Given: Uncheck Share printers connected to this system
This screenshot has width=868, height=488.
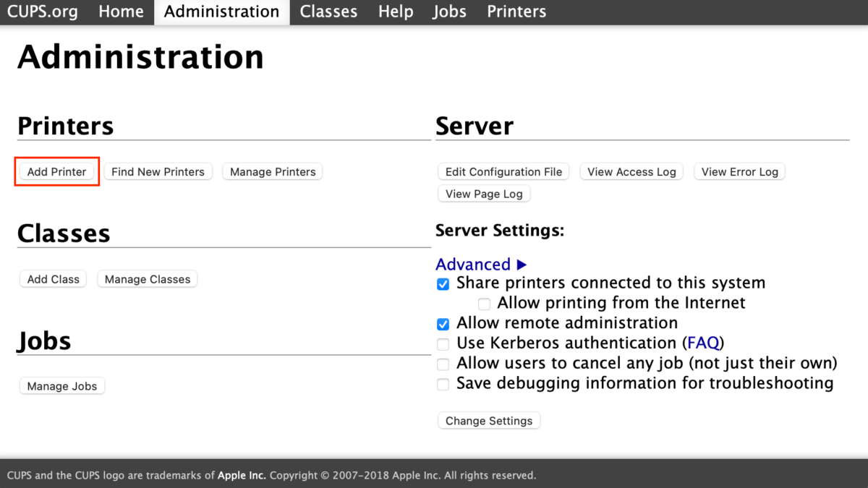Looking at the screenshot, I should 443,284.
